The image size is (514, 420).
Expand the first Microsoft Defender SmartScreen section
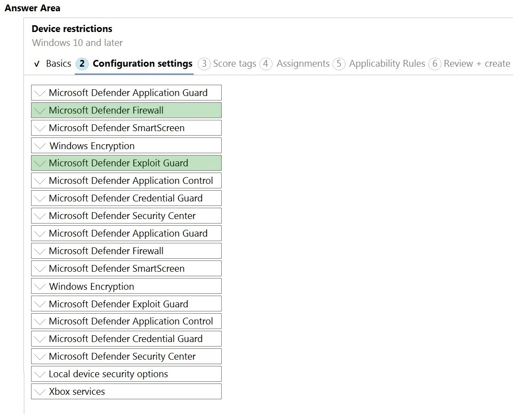pos(126,128)
